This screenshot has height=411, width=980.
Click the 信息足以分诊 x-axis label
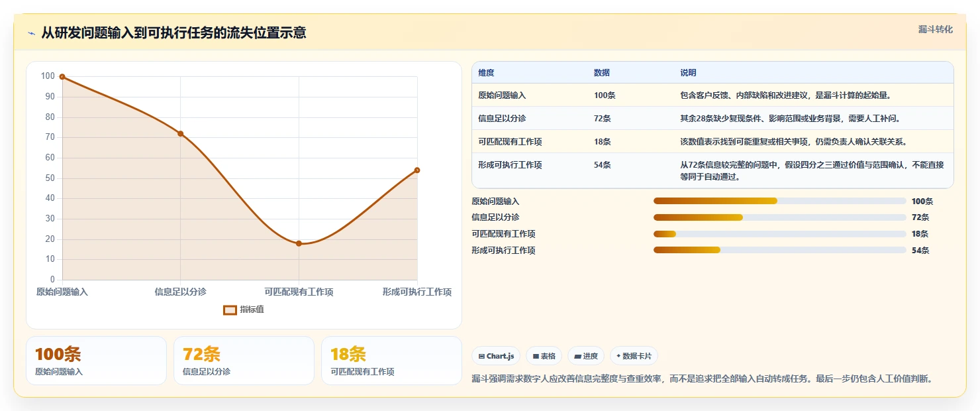(x=180, y=292)
